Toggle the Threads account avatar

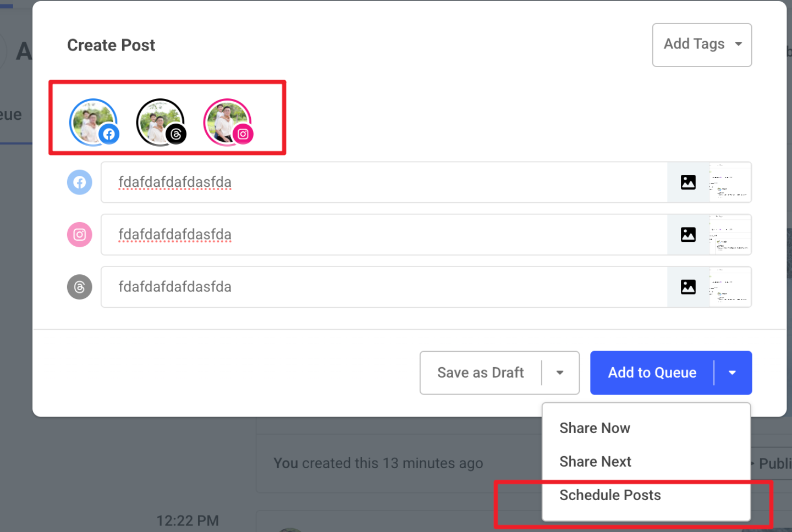tap(161, 122)
